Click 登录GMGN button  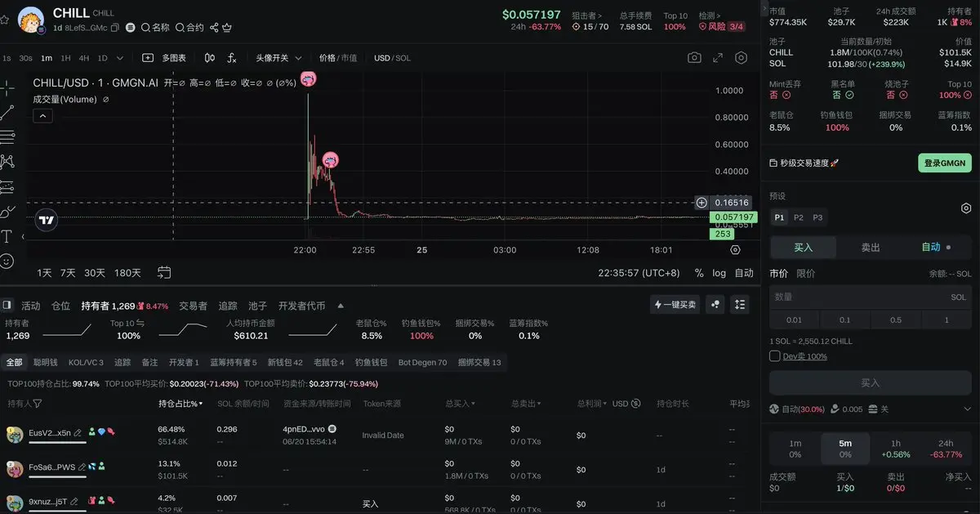[944, 163]
